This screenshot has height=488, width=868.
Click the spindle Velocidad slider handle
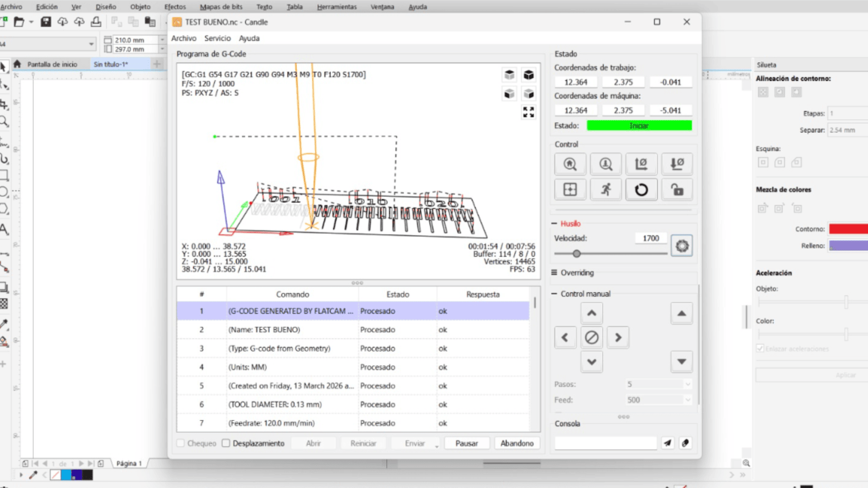tap(576, 254)
